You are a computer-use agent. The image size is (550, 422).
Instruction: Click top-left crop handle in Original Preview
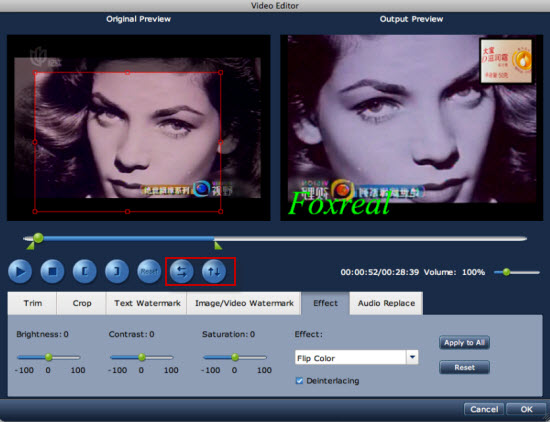pos(35,73)
